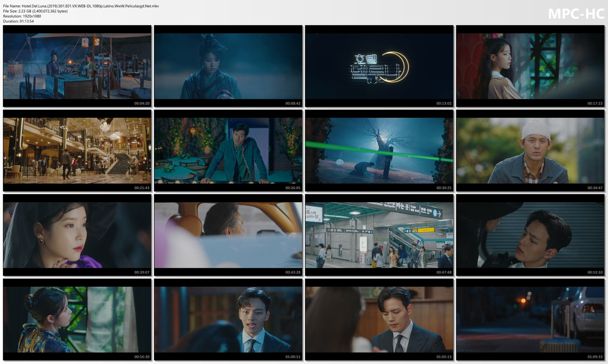608x364 pixels.
Task: Open the thumbnail stamped 01:05:13
Action: click(x=379, y=319)
